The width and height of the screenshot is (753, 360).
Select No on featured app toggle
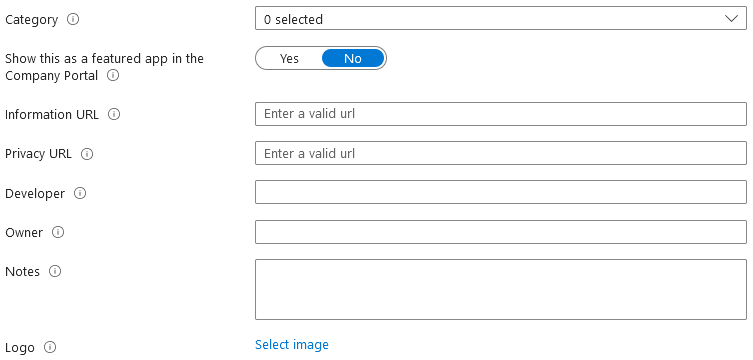[353, 59]
